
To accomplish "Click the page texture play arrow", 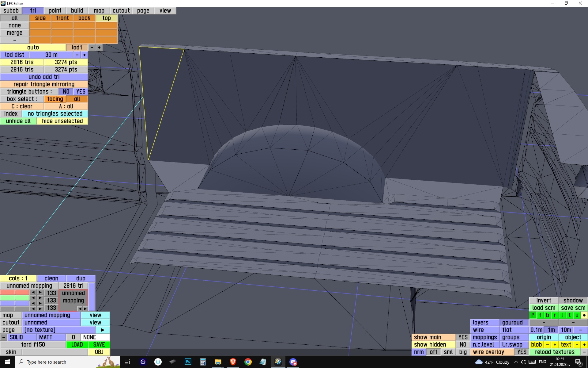I will coord(103,330).
